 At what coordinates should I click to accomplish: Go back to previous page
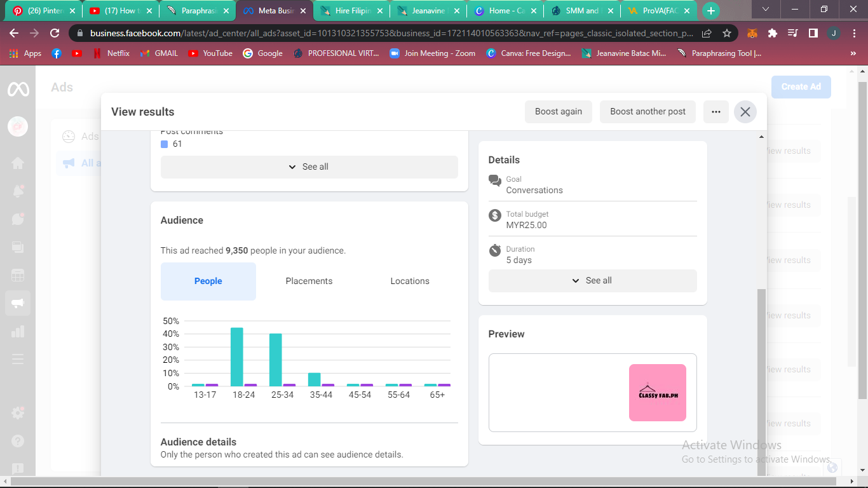coord(14,33)
